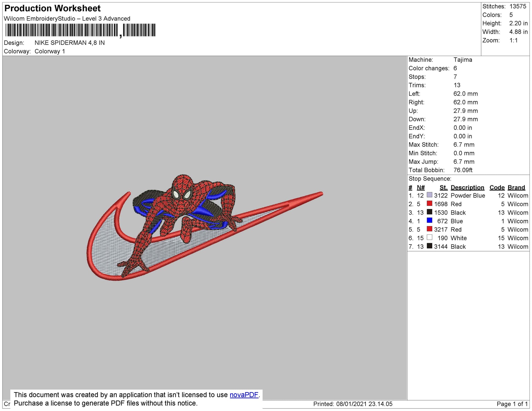
Task: Click the Height value '2.20 in'
Action: (518, 23)
